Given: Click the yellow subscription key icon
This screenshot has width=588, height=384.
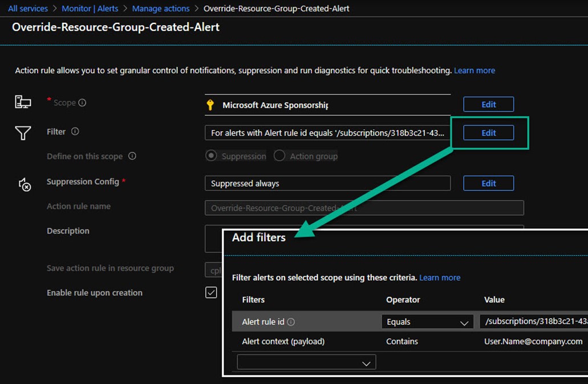Looking at the screenshot, I should point(210,105).
